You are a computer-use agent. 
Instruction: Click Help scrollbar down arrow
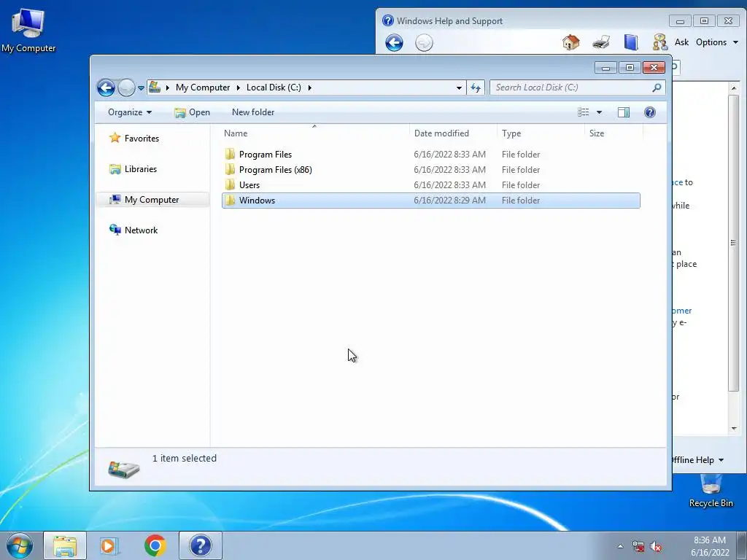coord(734,428)
